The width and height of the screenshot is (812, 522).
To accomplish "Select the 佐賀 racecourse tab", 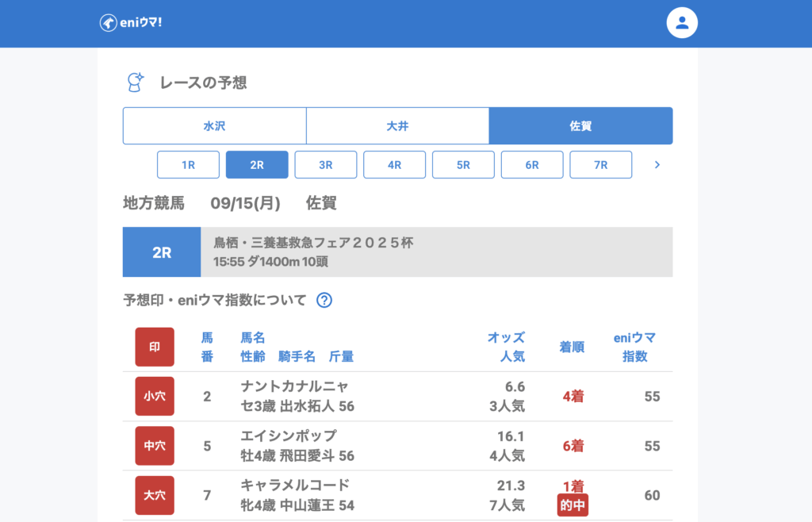I will pos(580,126).
